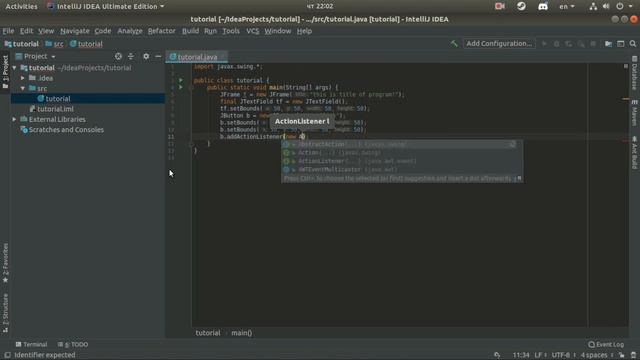
Task: Click the Collapse All icon in Project panel
Action: click(x=131, y=56)
